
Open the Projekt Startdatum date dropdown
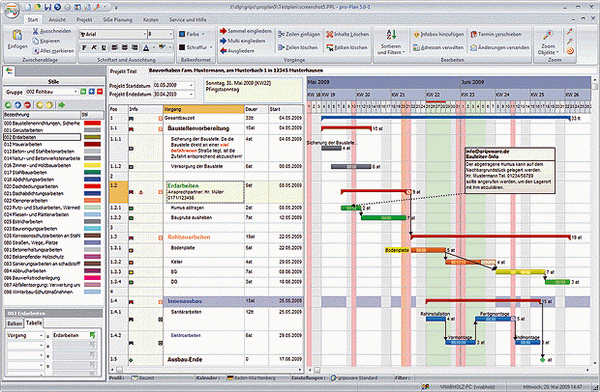(192, 85)
